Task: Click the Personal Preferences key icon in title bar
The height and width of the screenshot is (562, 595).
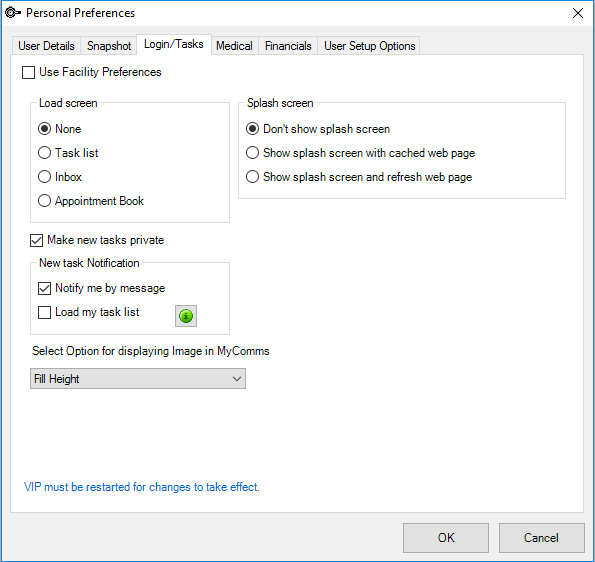Action: point(13,13)
